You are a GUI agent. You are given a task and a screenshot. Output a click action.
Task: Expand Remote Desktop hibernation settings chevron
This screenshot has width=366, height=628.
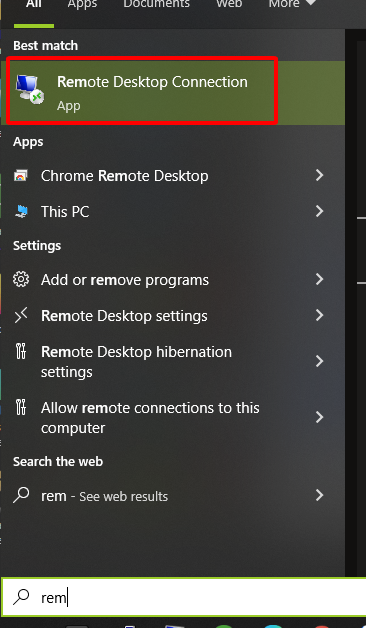click(x=319, y=361)
